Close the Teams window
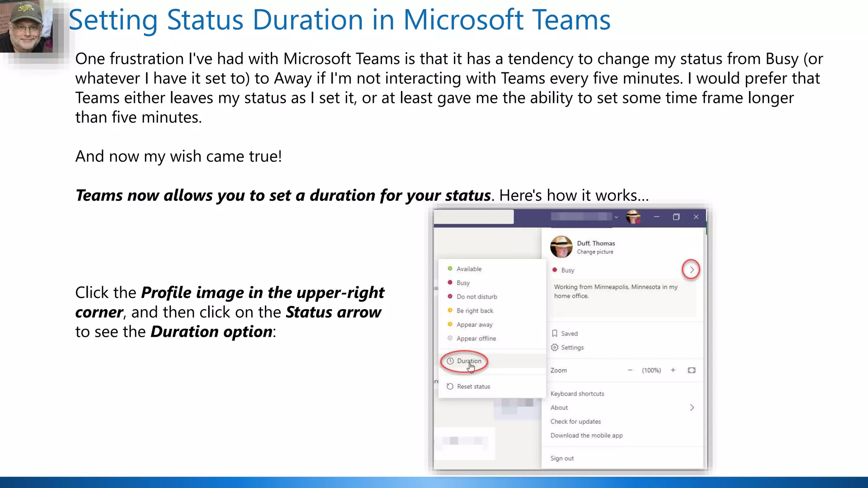The image size is (868, 488). 696,217
